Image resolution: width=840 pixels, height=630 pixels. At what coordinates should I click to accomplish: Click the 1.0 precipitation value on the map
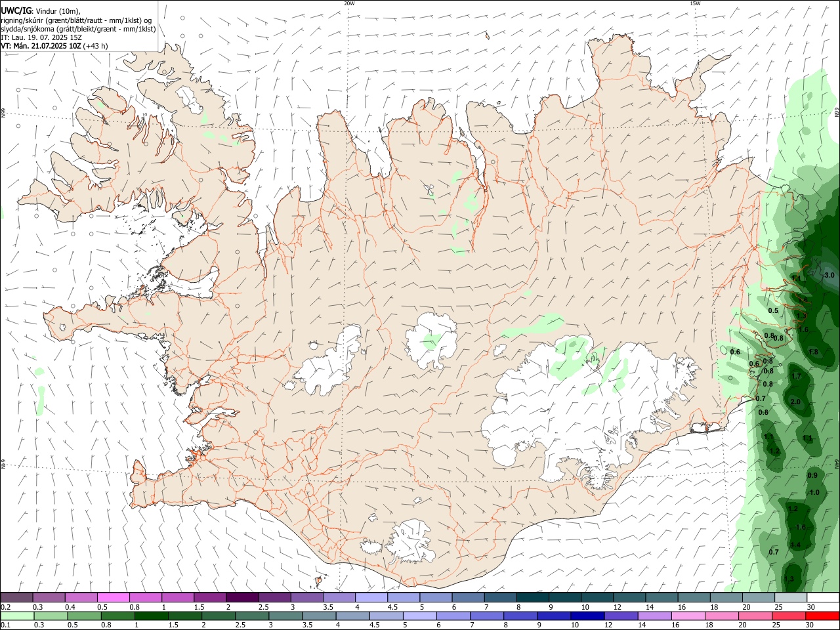coord(813,492)
